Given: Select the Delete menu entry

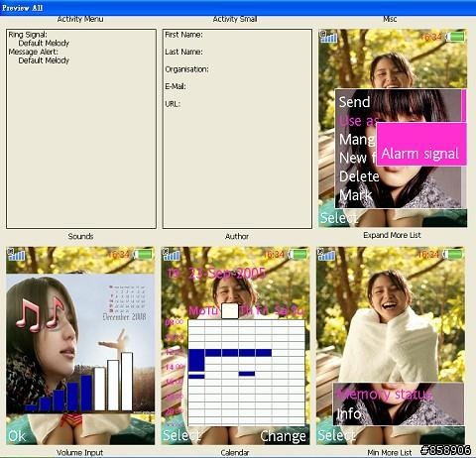Looking at the screenshot, I should pos(359,176).
